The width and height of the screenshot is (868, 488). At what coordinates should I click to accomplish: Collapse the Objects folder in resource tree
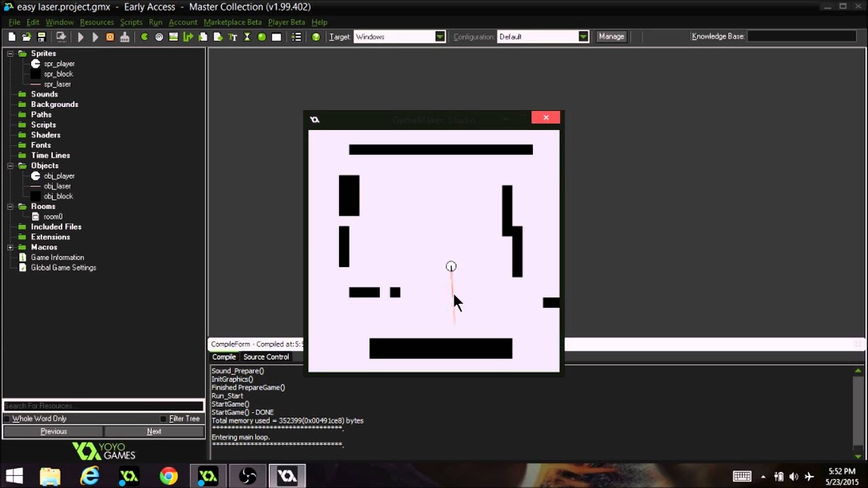click(11, 165)
